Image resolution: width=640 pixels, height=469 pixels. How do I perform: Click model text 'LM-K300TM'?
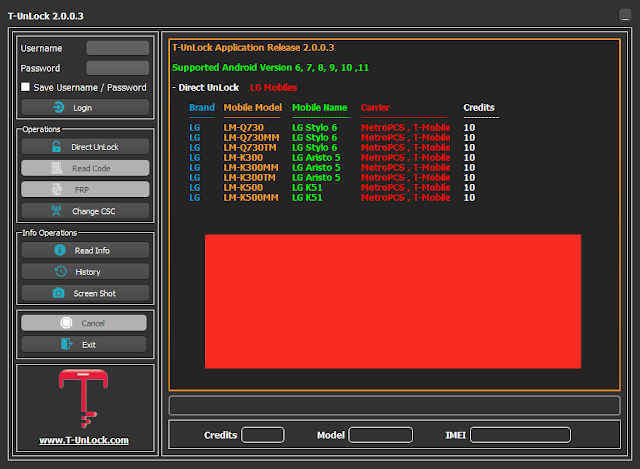point(249,178)
